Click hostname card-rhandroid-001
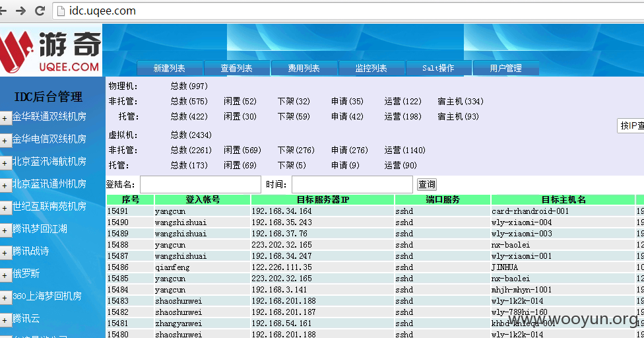Viewport: 644px width, 338px height. pos(531,211)
